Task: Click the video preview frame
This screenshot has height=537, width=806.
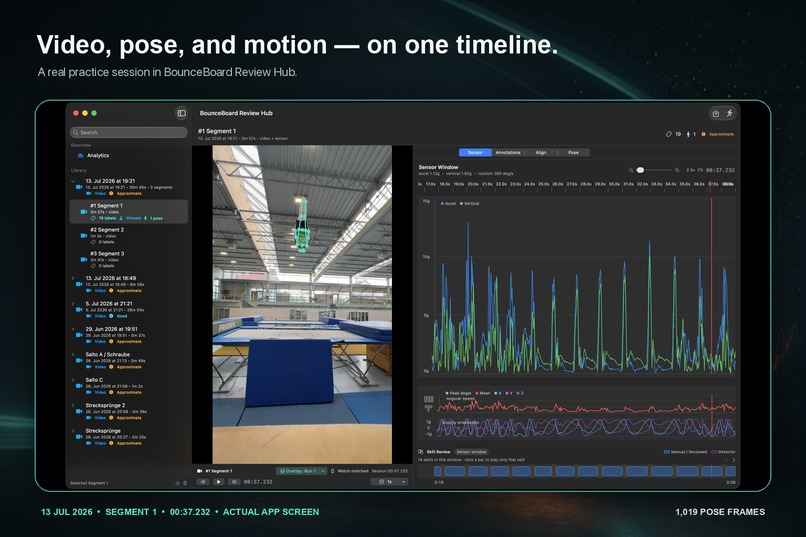Action: click(302, 305)
